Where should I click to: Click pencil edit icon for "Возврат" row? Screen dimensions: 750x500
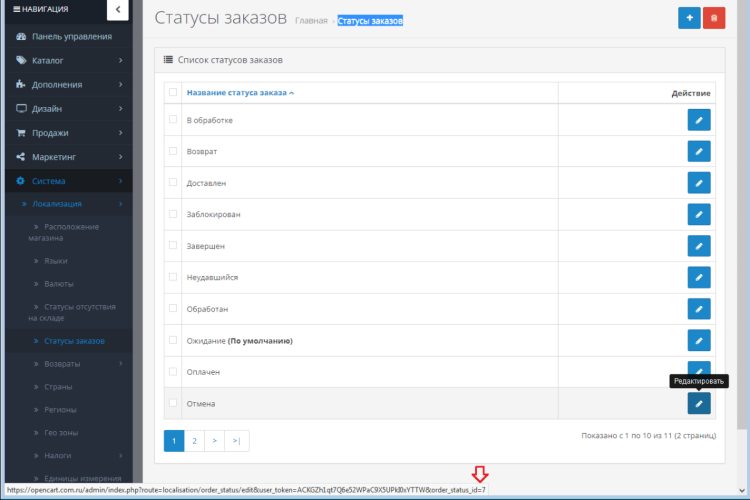[x=699, y=151]
